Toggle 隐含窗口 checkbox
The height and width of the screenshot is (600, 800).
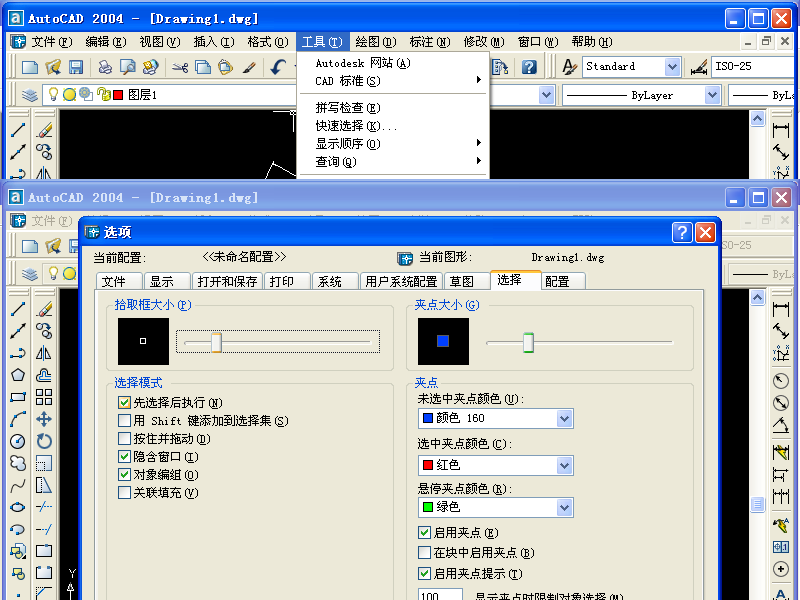tap(124, 457)
